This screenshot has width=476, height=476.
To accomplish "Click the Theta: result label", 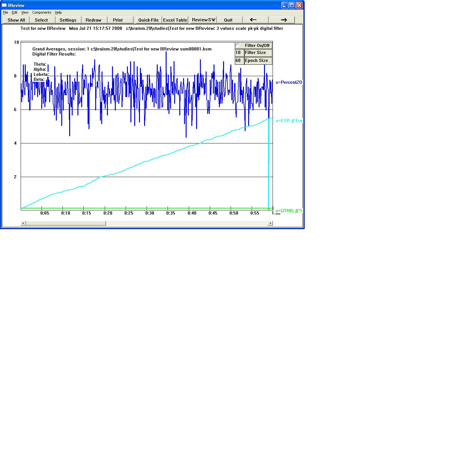I will pyautogui.click(x=40, y=64).
